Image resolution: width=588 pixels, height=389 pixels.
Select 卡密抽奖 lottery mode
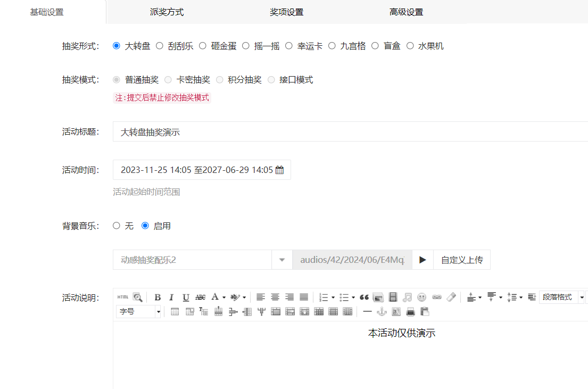point(168,79)
